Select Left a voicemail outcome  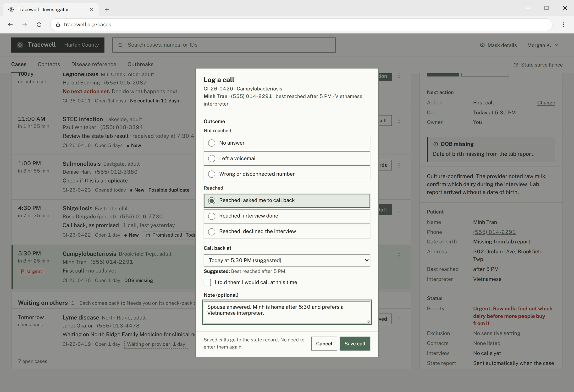(287, 158)
